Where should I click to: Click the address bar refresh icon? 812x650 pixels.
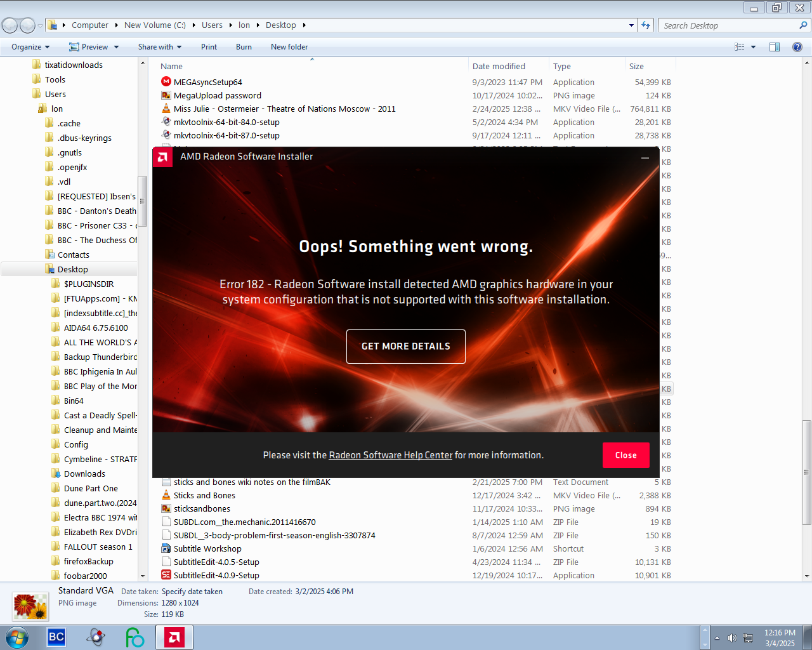pos(646,25)
